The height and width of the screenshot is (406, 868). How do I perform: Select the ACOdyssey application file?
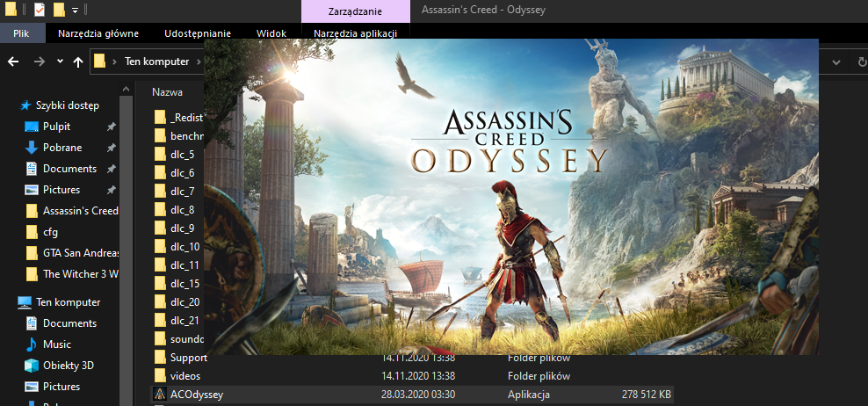pos(412,395)
